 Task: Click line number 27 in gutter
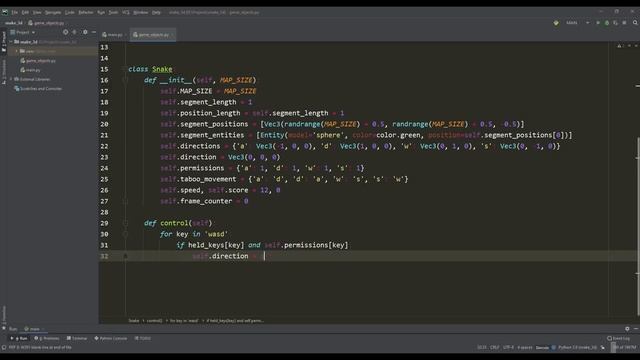pyautogui.click(x=104, y=201)
